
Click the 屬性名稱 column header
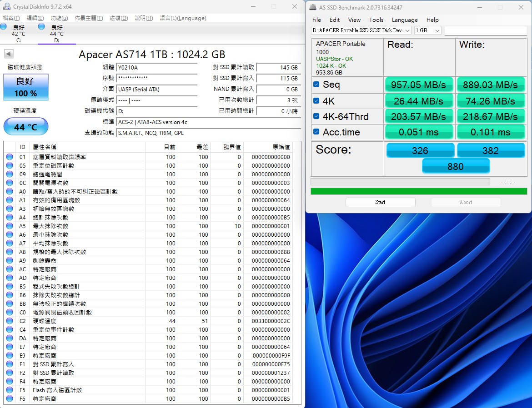click(88, 147)
